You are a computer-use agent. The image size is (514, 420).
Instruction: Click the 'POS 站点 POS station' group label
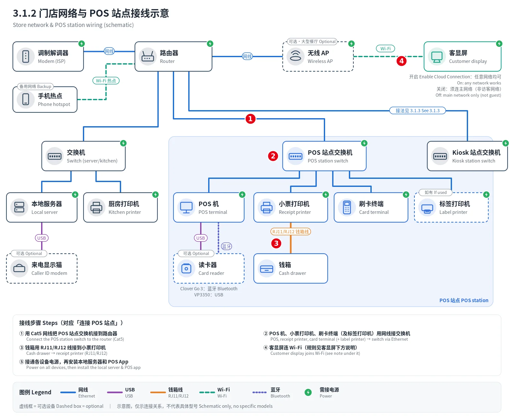point(464,301)
